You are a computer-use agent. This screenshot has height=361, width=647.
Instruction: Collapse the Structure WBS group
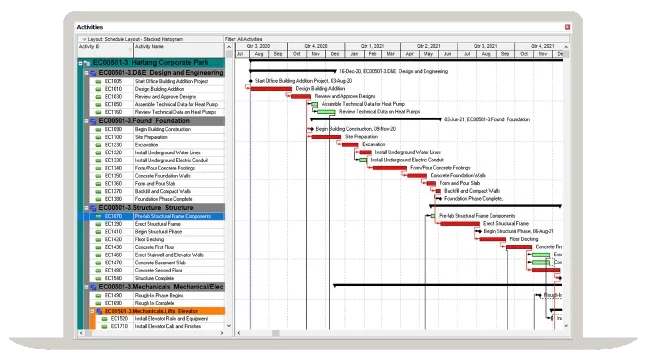click(86, 208)
